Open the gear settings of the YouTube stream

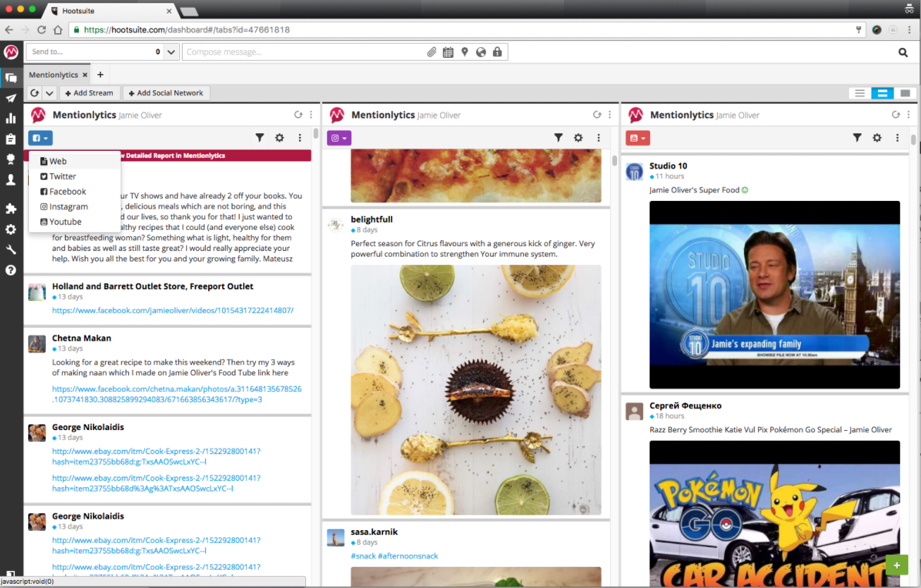point(877,138)
